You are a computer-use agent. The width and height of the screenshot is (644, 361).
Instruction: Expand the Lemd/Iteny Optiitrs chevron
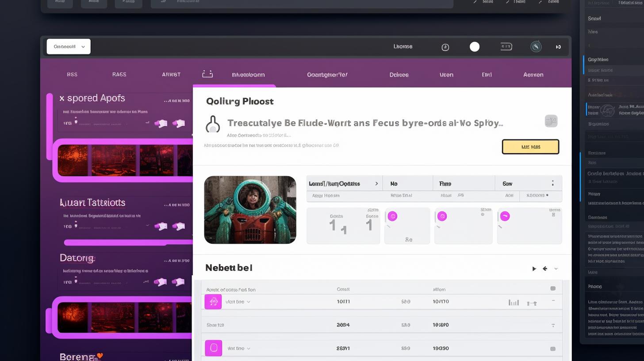click(x=376, y=183)
